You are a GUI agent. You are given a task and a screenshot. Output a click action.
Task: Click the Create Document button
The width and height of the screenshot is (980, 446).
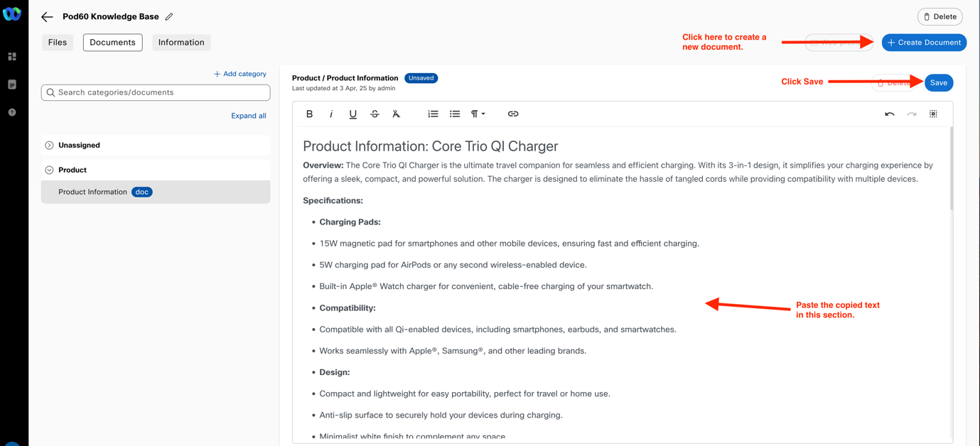(924, 43)
